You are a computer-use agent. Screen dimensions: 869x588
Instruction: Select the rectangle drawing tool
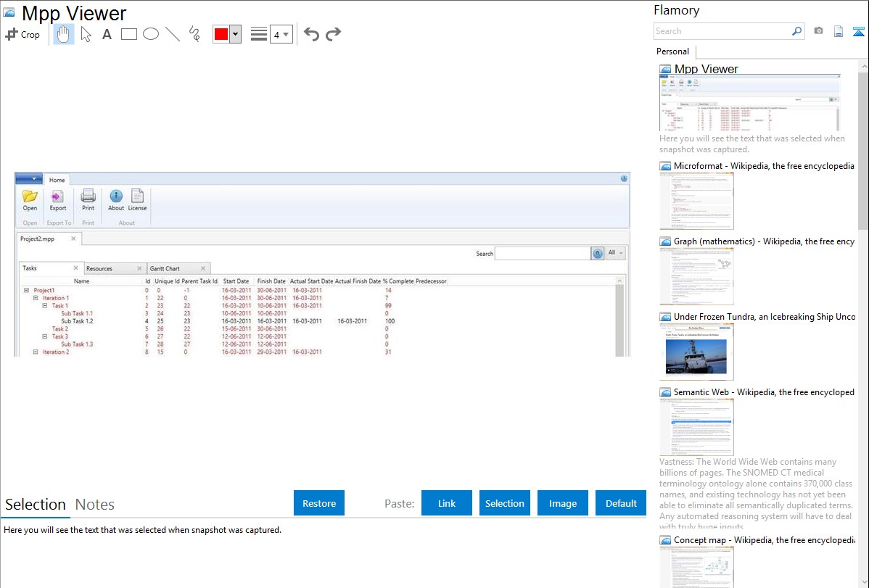point(128,34)
